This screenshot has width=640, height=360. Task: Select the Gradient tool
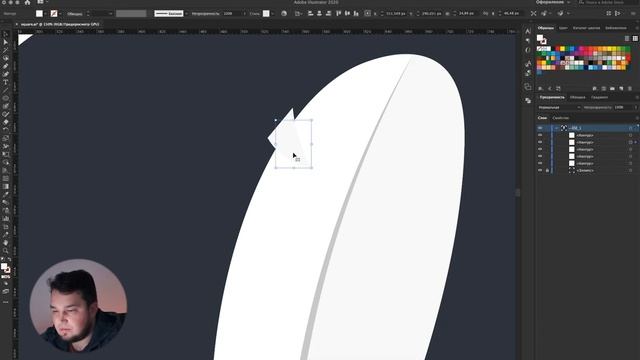[5, 187]
